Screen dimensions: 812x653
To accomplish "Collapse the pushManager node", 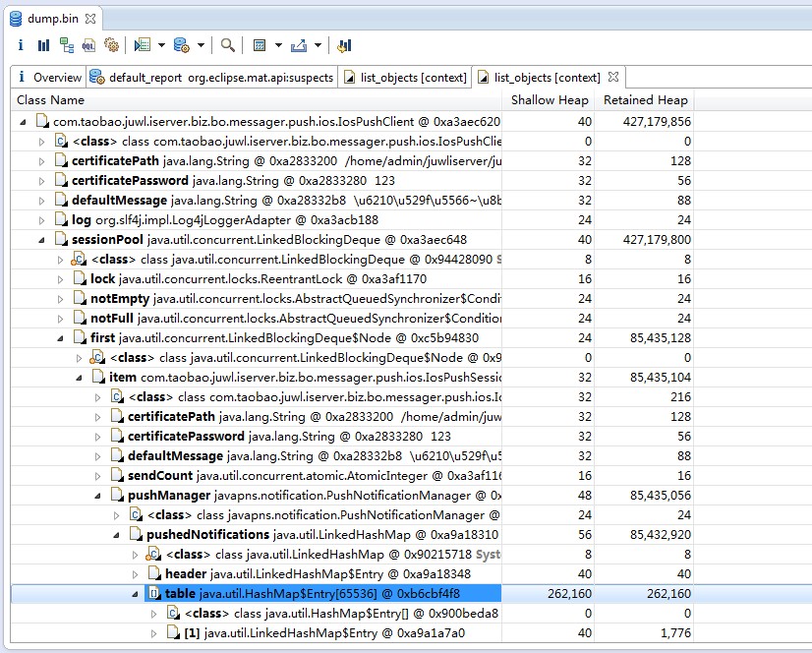I will (x=97, y=496).
